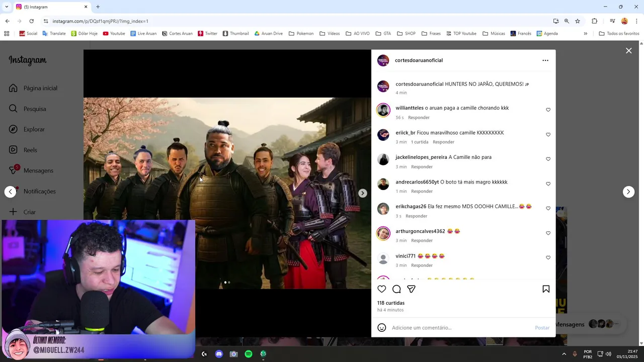This screenshot has height=362, width=644.
Task: Open post options three-dot menu
Action: click(545, 60)
